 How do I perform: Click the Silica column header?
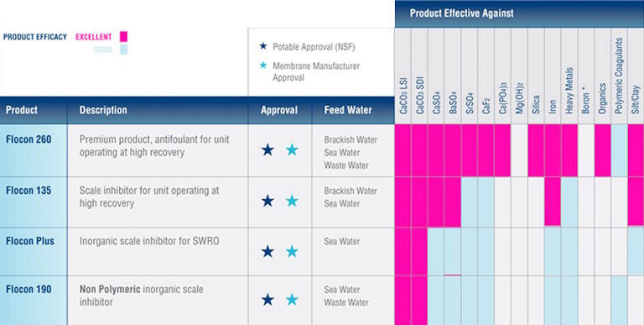click(536, 105)
